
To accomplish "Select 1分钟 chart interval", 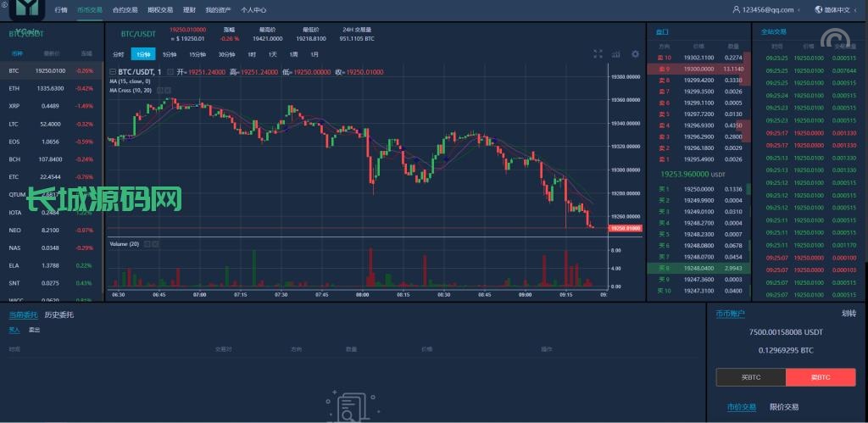I will point(143,54).
